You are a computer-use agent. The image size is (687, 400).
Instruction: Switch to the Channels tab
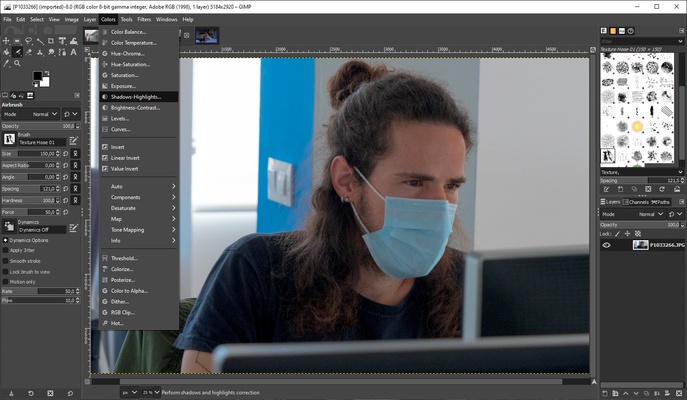(x=636, y=202)
